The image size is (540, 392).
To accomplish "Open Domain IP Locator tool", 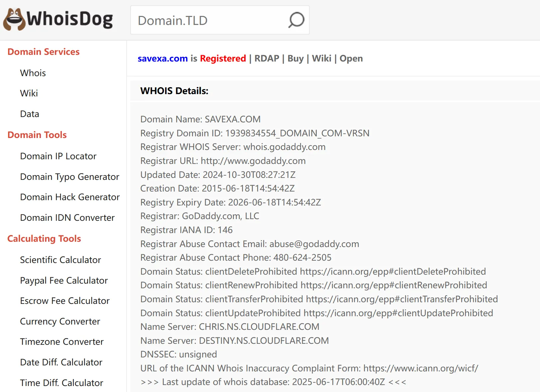I will coord(58,156).
